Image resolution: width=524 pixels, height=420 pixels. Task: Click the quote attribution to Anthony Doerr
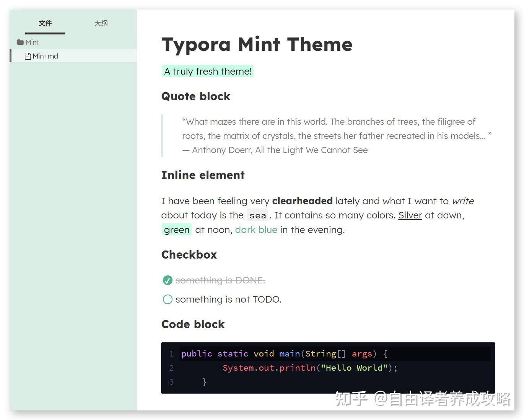point(275,150)
